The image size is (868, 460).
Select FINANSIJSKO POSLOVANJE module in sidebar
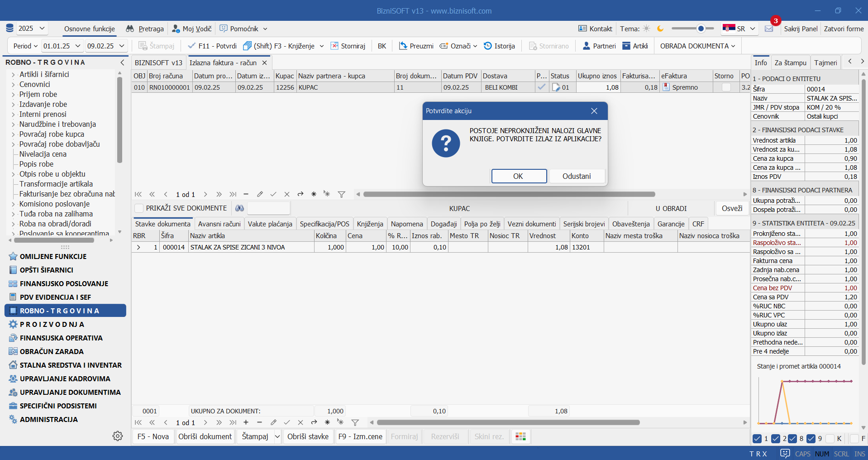click(x=64, y=283)
